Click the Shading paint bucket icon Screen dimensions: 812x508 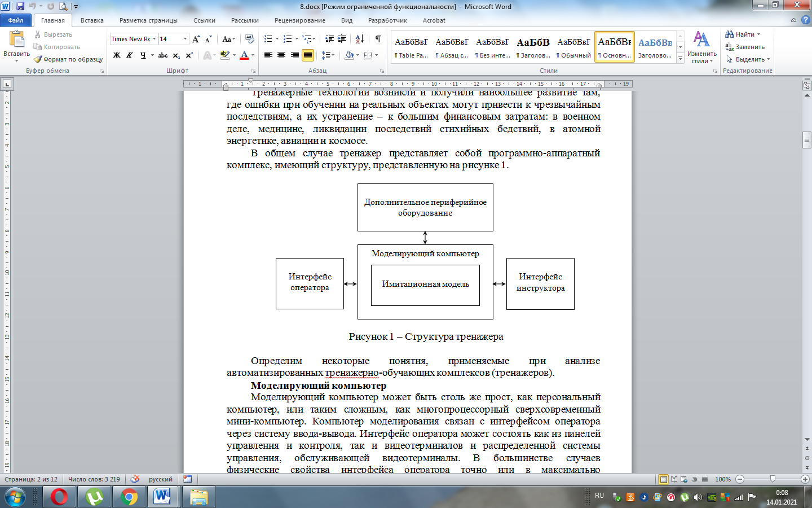349,55
